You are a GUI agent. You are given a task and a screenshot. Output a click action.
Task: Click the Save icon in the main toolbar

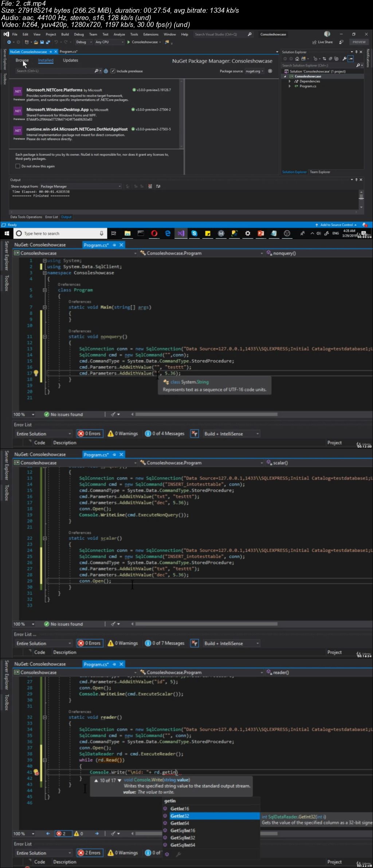coord(42,42)
